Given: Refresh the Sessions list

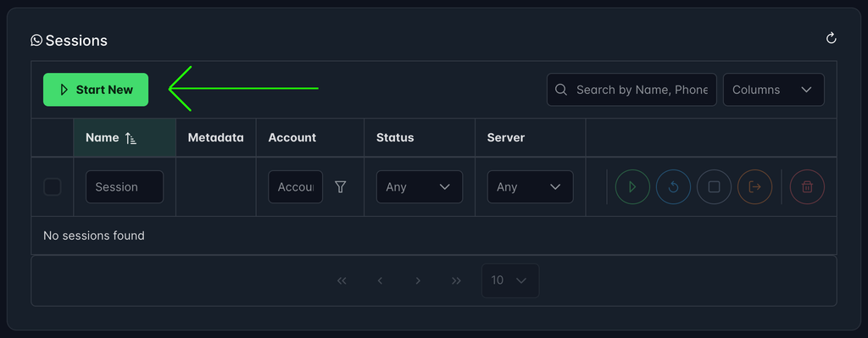Looking at the screenshot, I should point(831,38).
